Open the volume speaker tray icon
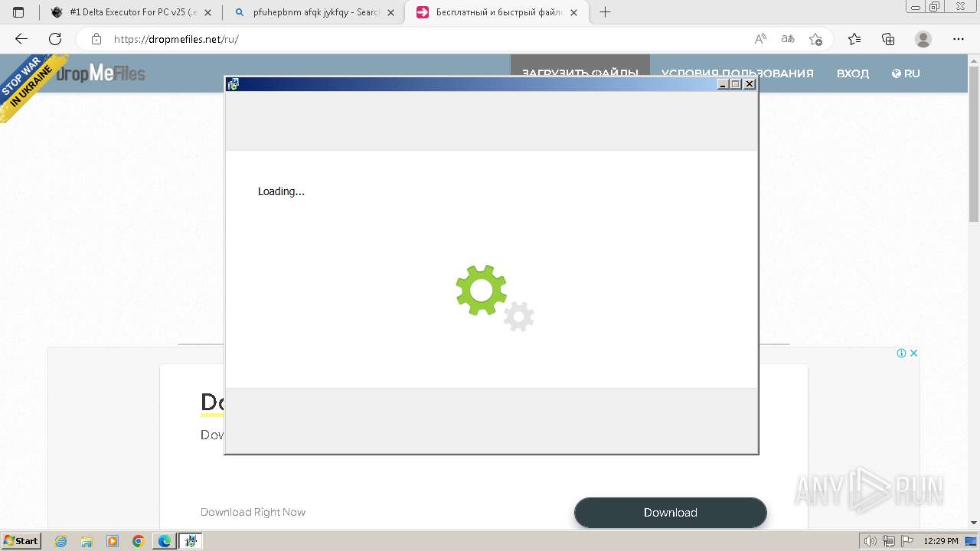The height and width of the screenshot is (551, 980). point(872,541)
